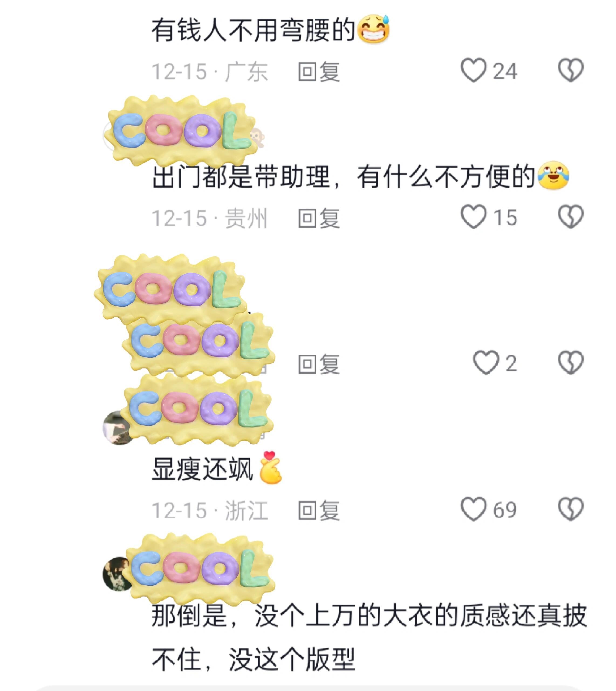Screen dimensions: 616x691
Task: Dislike the Guangdong comment with broken heart
Action: point(571,70)
